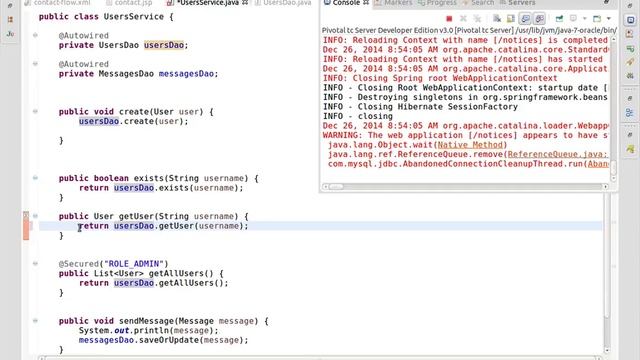
Task: Open the Progress view tab
Action: pyautogui.click(x=437, y=3)
